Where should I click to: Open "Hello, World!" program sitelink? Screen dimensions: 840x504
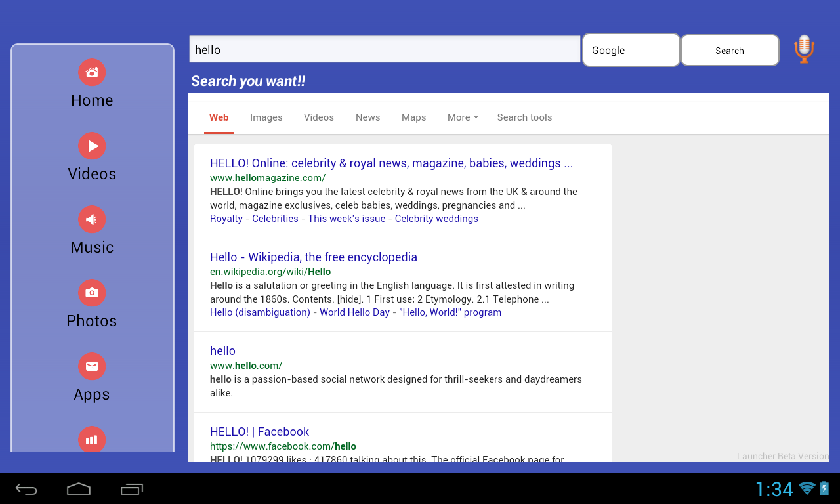[450, 312]
